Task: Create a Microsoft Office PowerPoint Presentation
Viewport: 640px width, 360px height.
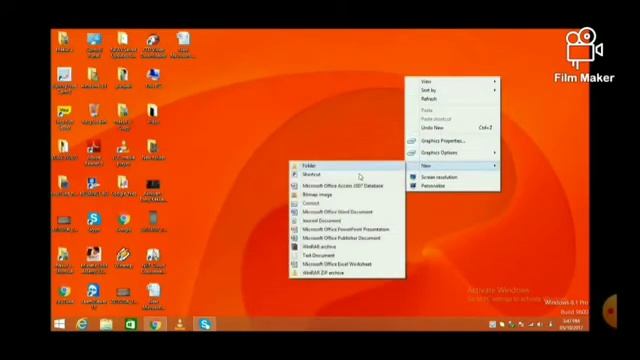Action: (x=347, y=229)
